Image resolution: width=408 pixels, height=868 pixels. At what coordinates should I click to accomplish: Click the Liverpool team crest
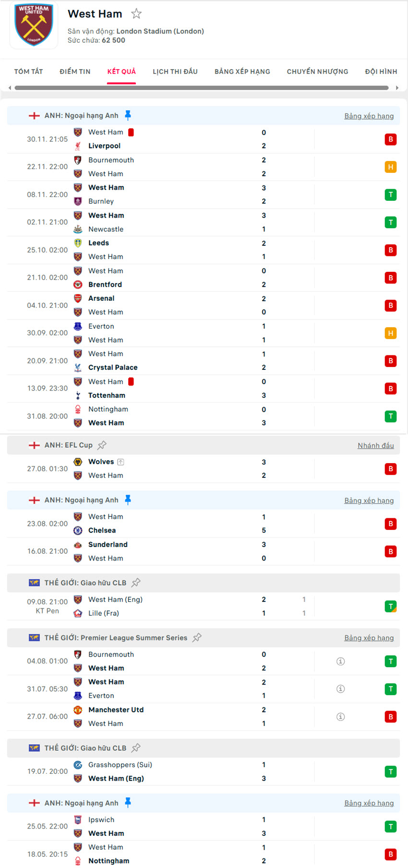pyautogui.click(x=78, y=146)
